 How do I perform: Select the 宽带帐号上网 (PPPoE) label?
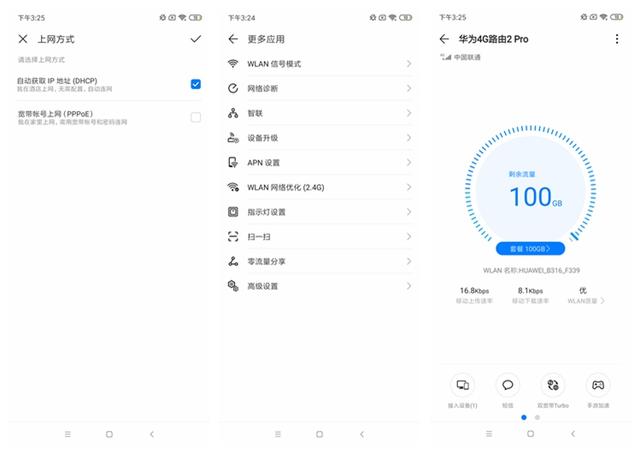pos(55,113)
